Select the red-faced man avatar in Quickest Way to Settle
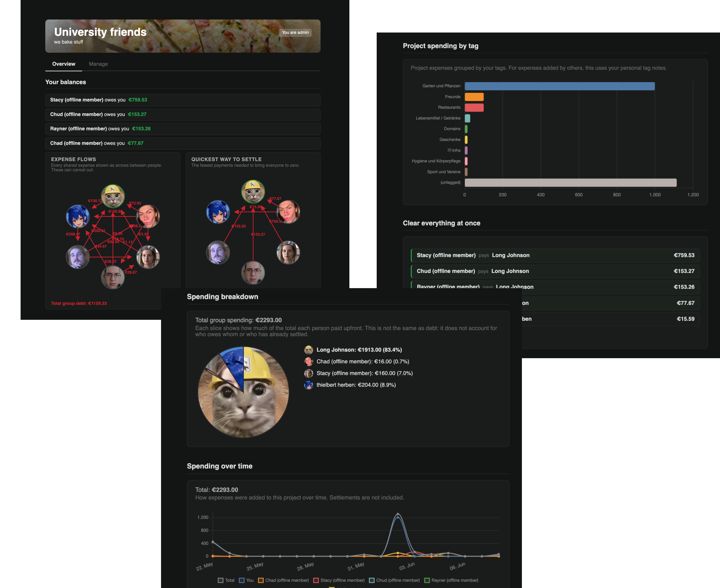The width and height of the screenshot is (720, 588). pyautogui.click(x=288, y=212)
